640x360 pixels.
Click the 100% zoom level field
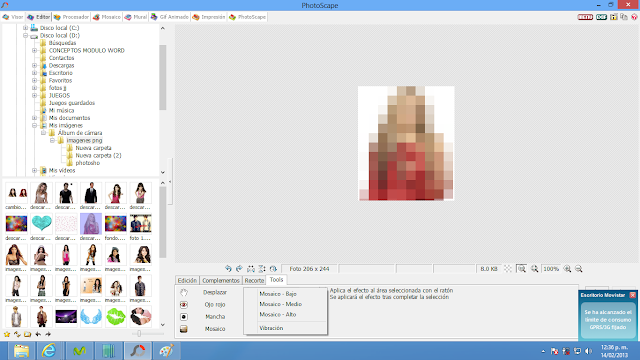(551, 269)
